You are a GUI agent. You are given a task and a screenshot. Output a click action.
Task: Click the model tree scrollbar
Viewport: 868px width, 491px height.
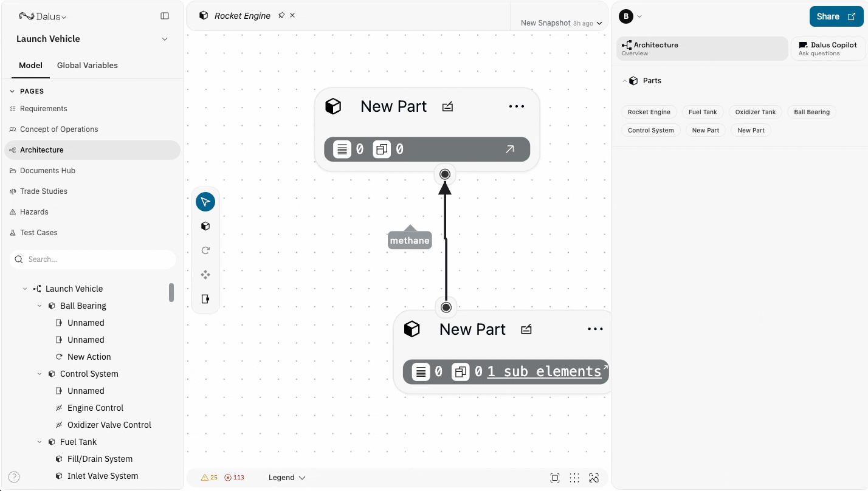[171, 292]
